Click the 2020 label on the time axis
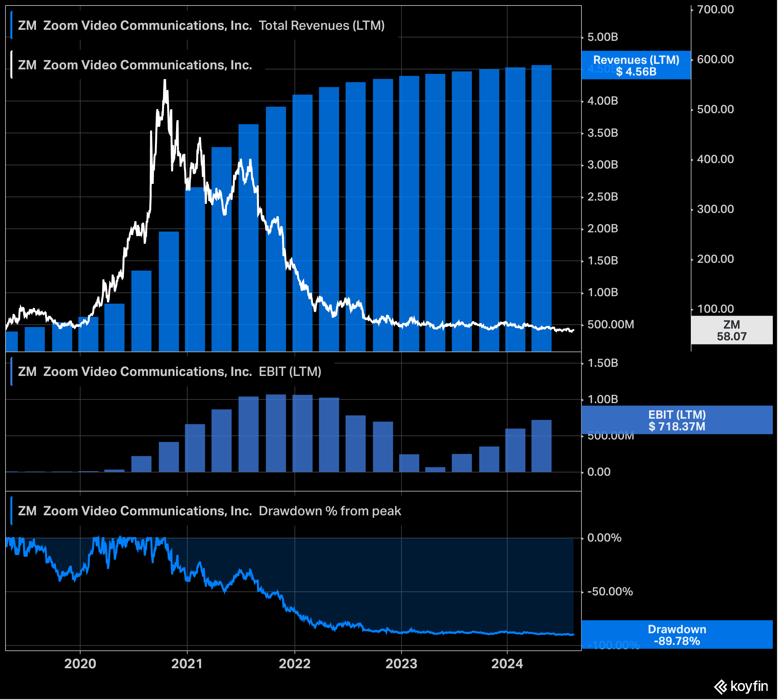Screen dimensions: 778x700 pos(80,664)
